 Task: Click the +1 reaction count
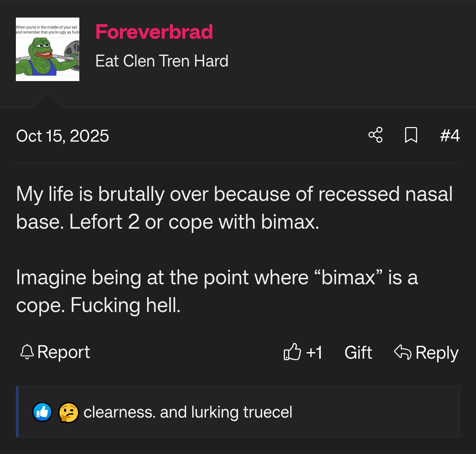[x=314, y=352]
